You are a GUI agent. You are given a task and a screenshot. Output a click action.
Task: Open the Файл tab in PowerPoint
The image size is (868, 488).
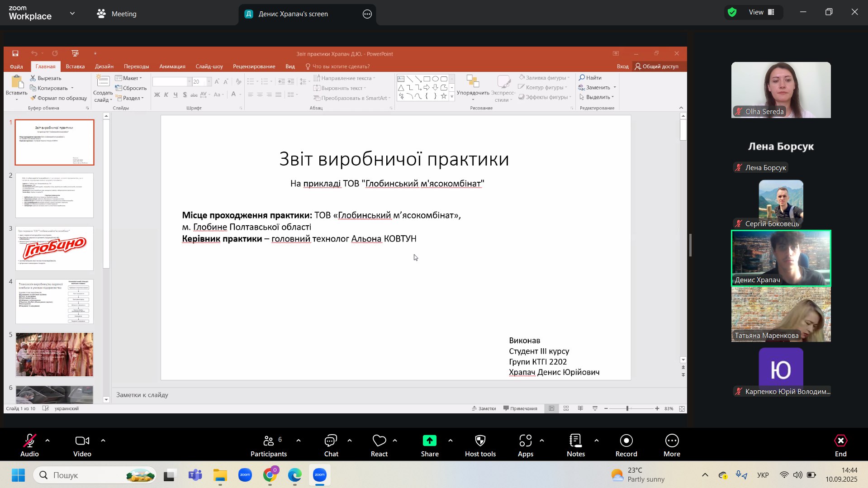point(16,66)
